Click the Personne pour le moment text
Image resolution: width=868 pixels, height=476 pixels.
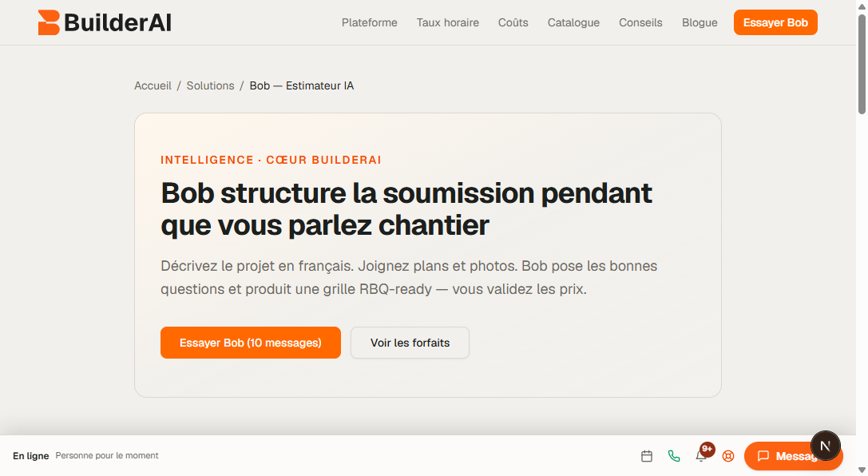[107, 455]
